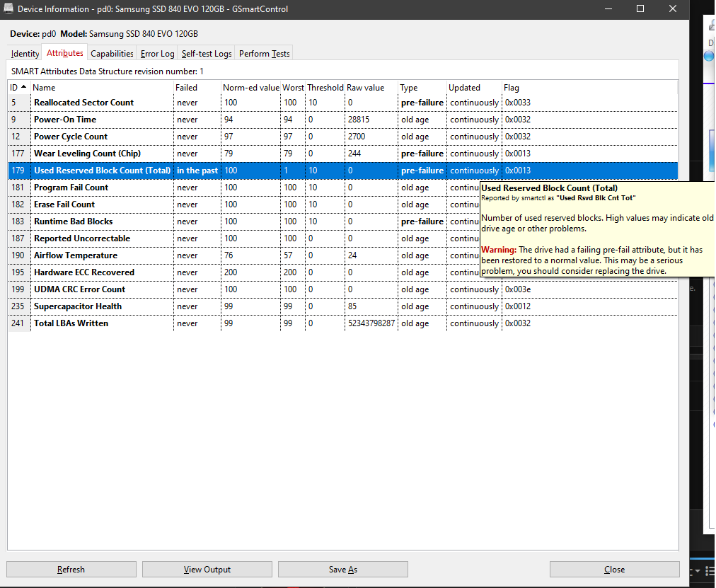
Task: Select the Reallocated Sector Count row
Action: 343,103
